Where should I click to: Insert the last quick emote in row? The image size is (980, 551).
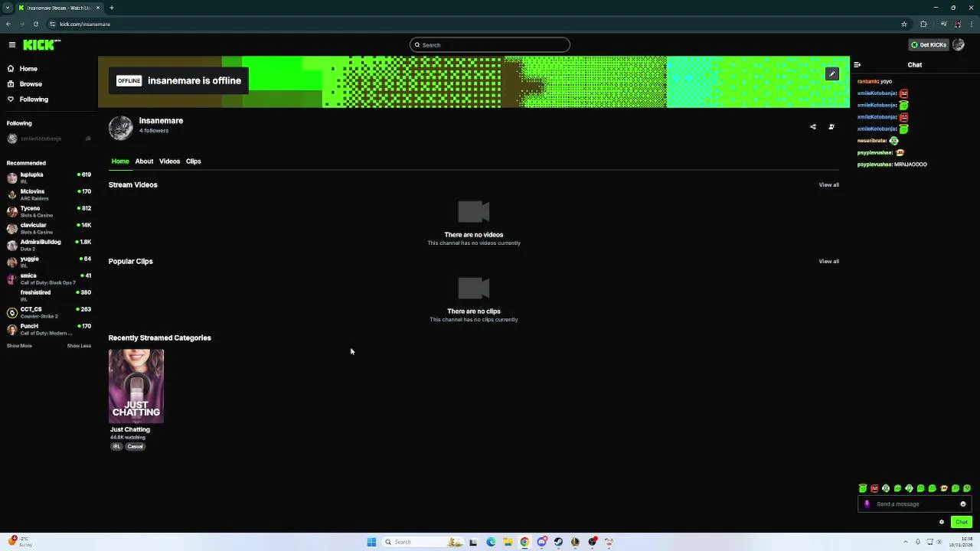(x=967, y=488)
